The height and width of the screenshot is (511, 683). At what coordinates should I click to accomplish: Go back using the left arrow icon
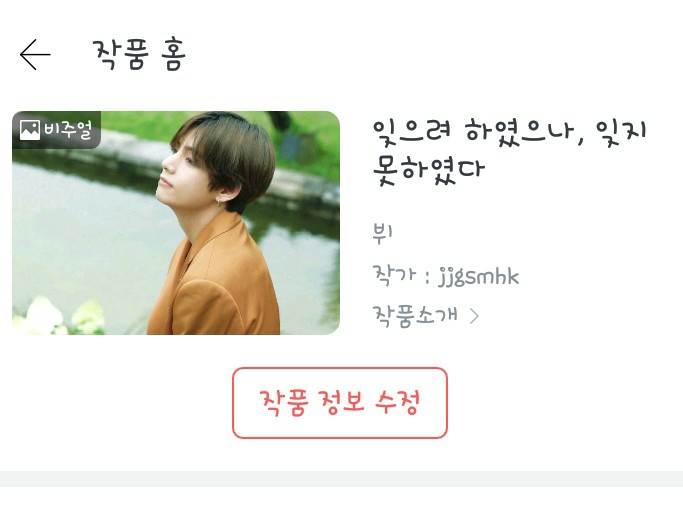pos(35,54)
